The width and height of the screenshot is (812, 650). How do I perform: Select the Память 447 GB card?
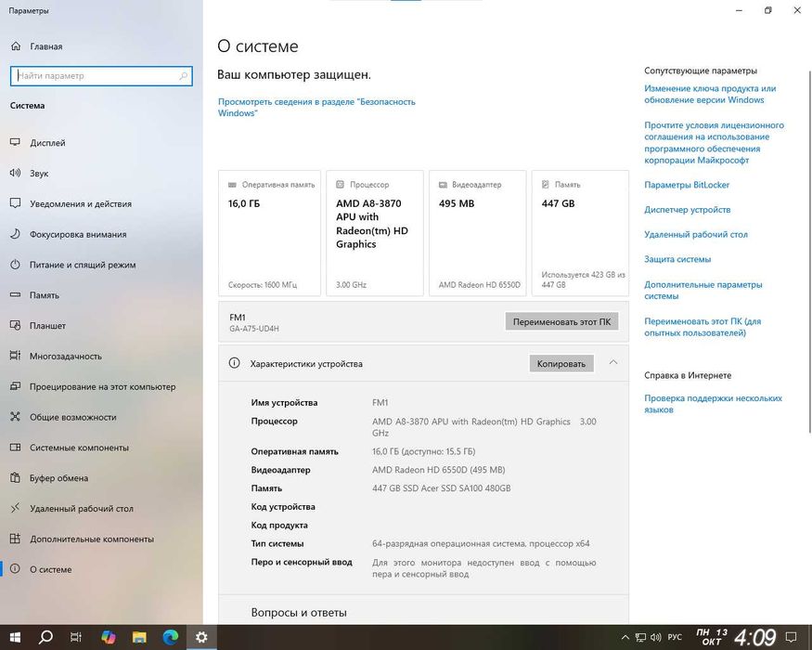click(x=581, y=233)
